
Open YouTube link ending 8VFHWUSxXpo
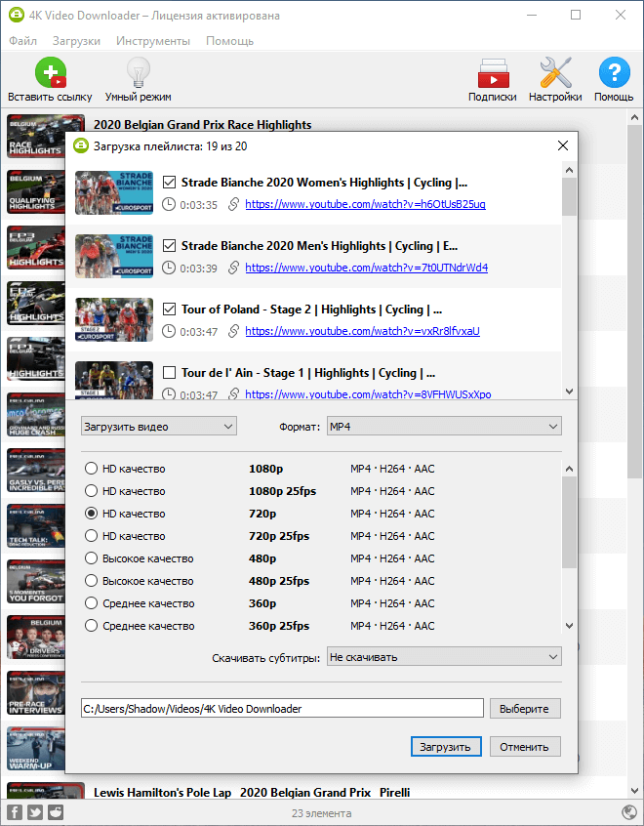(x=368, y=394)
